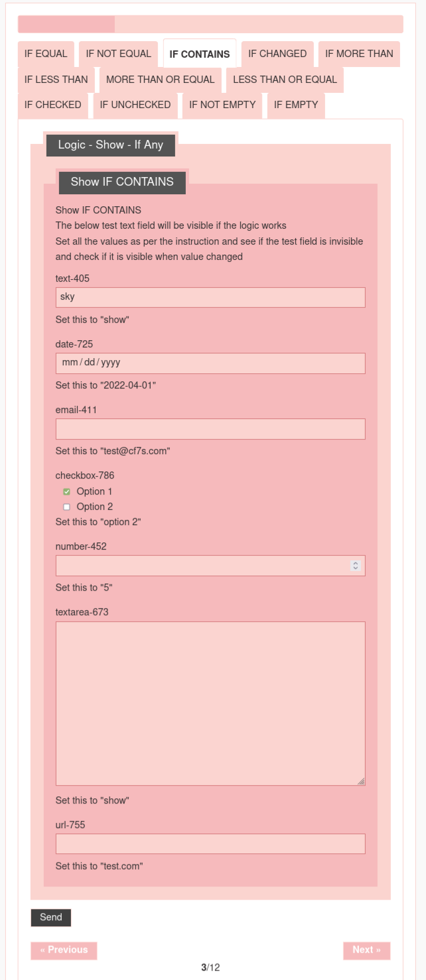Select the IF CHECKED tab
Screen dimensions: 426x980
(53, 105)
